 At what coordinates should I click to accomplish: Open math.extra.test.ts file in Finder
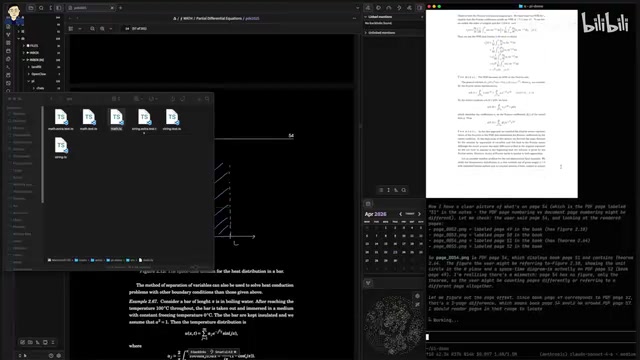click(61, 120)
